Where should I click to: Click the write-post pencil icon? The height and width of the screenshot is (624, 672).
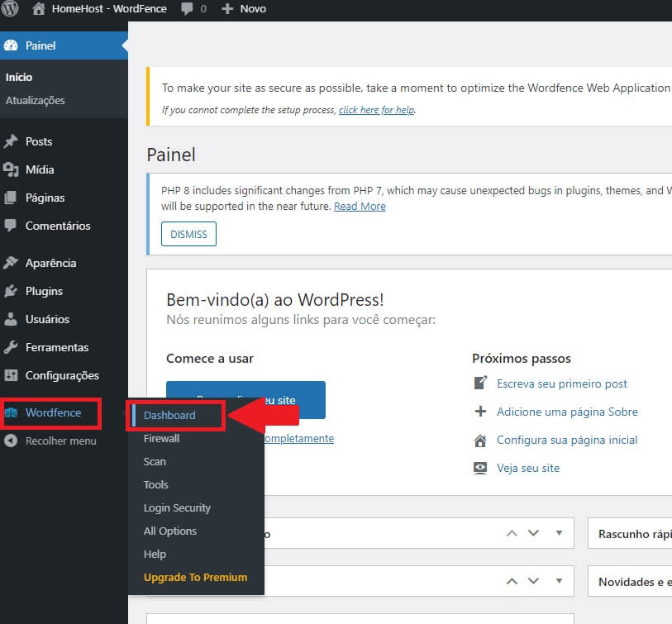[480, 383]
